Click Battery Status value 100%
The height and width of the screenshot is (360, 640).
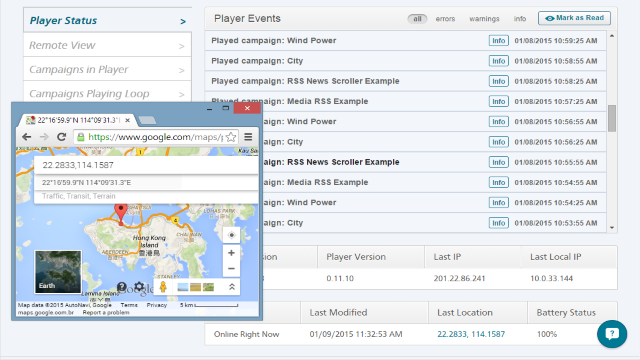(x=547, y=334)
